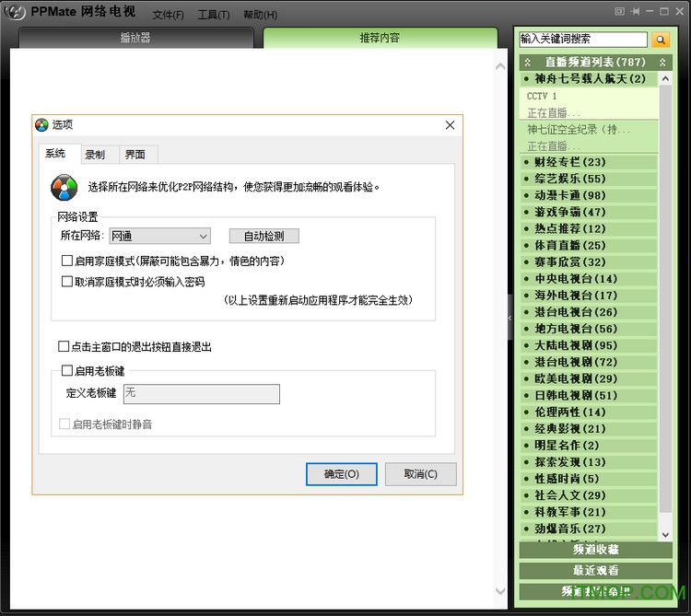
Task: Select the 录制 tab in options
Action: [x=100, y=155]
